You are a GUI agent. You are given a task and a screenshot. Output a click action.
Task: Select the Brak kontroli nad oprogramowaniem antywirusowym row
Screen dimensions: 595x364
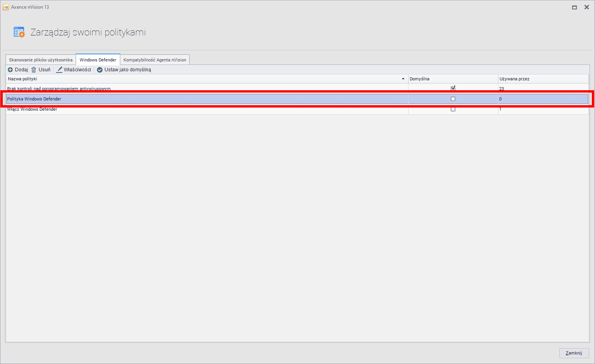(x=59, y=88)
